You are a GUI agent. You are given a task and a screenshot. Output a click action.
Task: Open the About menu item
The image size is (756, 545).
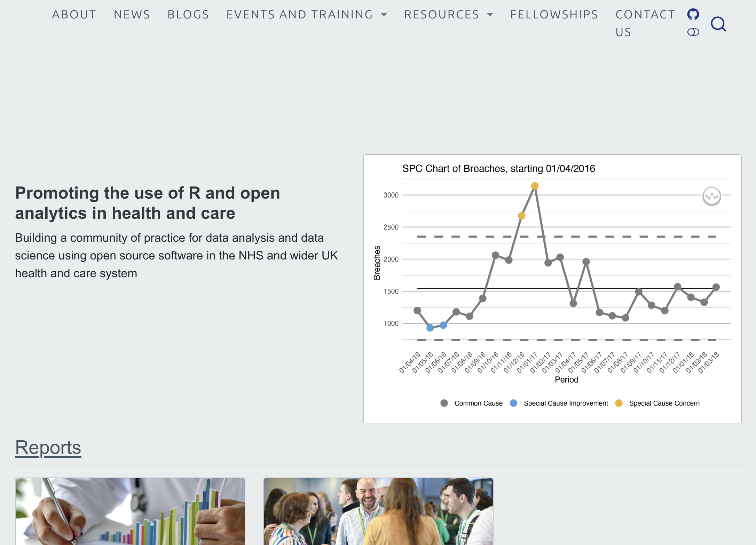[74, 15]
